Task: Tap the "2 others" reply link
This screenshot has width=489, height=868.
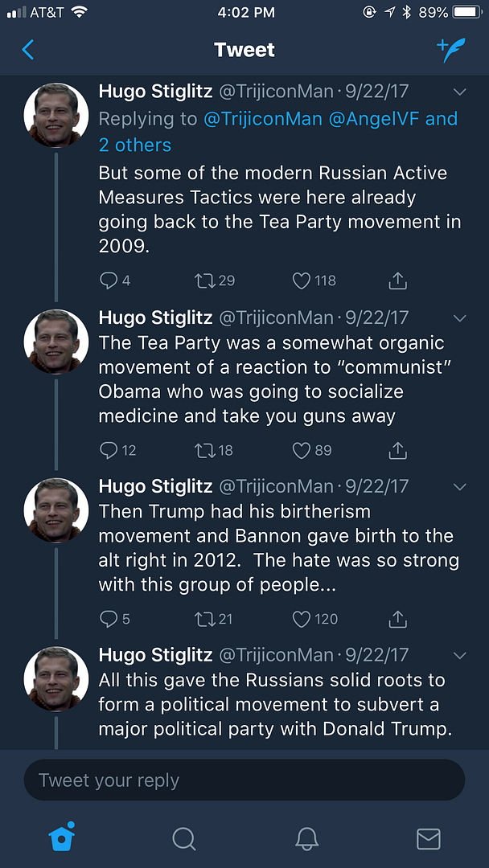Action: 135,145
